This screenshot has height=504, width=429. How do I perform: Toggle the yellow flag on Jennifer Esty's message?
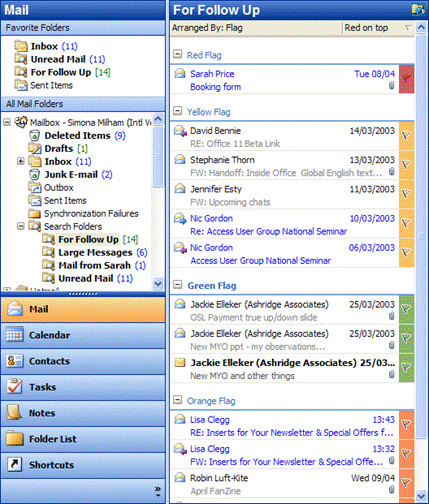(x=406, y=194)
